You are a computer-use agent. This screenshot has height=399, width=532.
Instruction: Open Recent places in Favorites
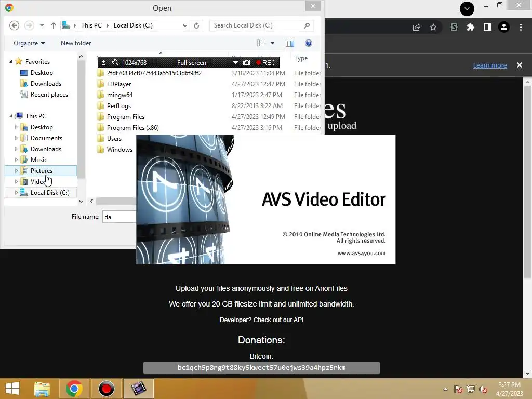click(x=49, y=95)
